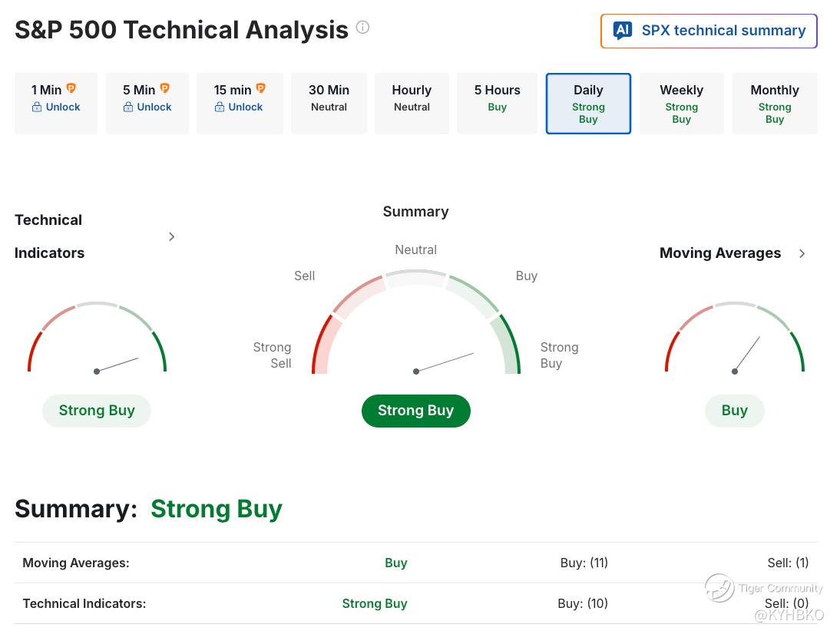Screen dimensions: 840x634
Task: Click the lock icon under 1 Min
Action: click(36, 107)
